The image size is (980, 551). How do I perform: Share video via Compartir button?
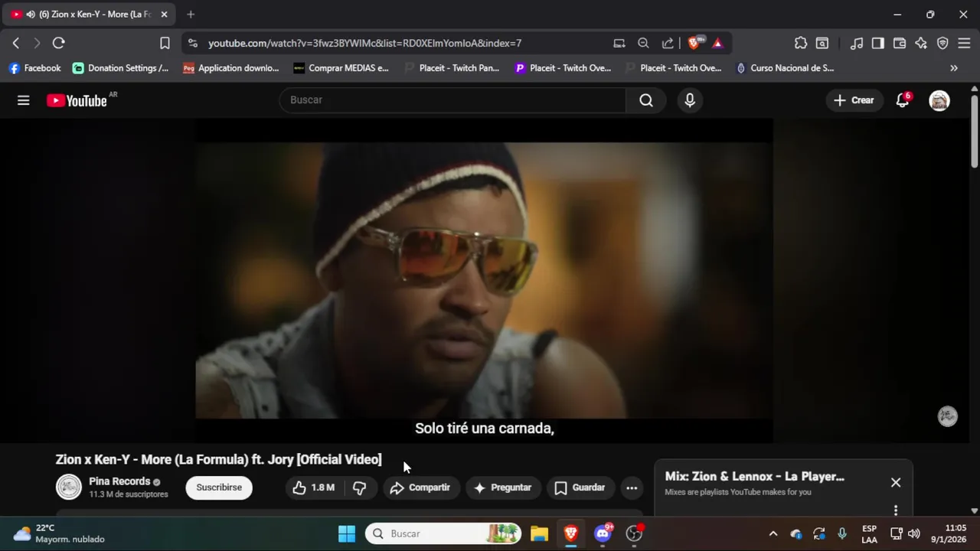[420, 487]
